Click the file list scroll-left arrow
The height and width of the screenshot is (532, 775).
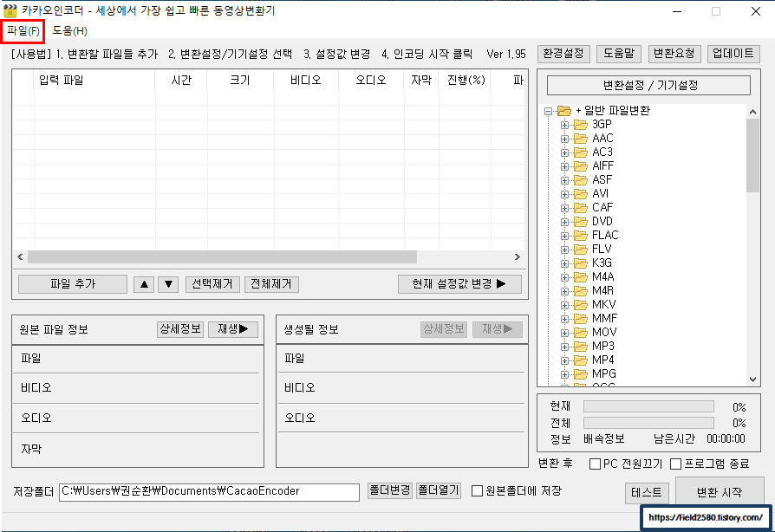20,256
